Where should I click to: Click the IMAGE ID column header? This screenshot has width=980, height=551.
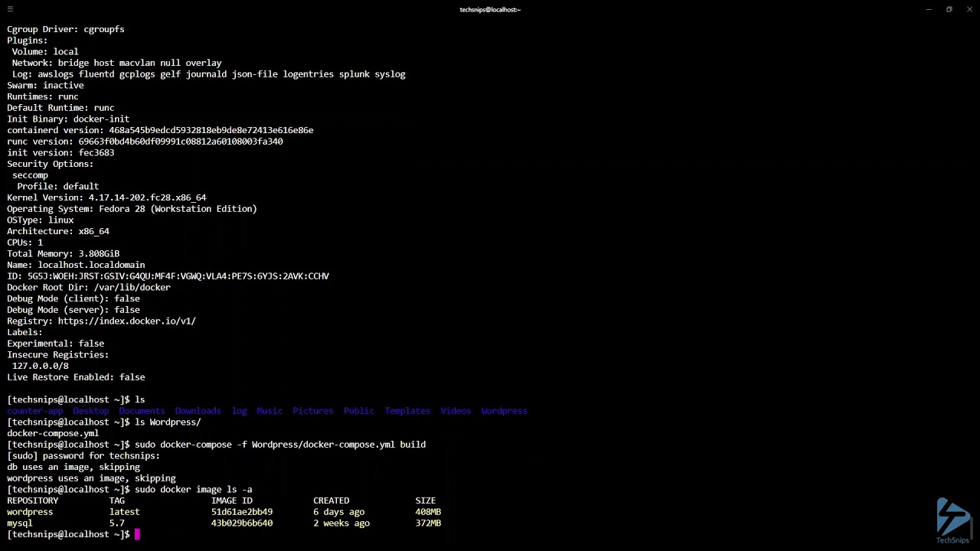click(232, 500)
